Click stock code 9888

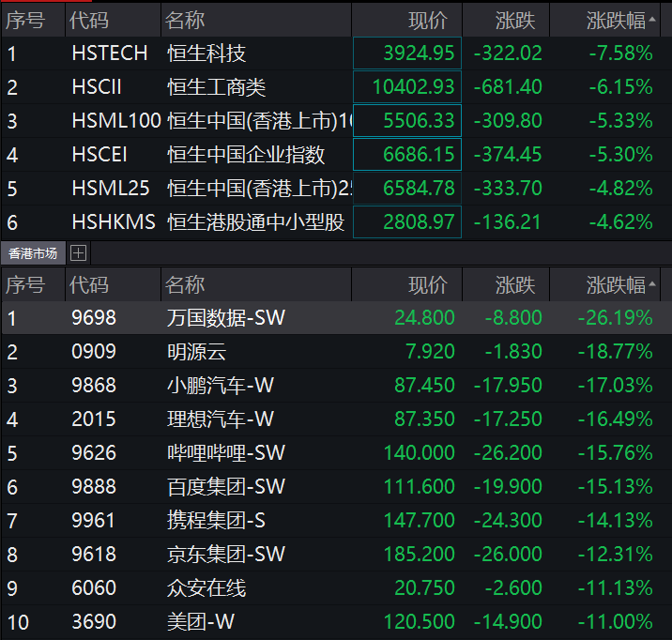pos(94,487)
